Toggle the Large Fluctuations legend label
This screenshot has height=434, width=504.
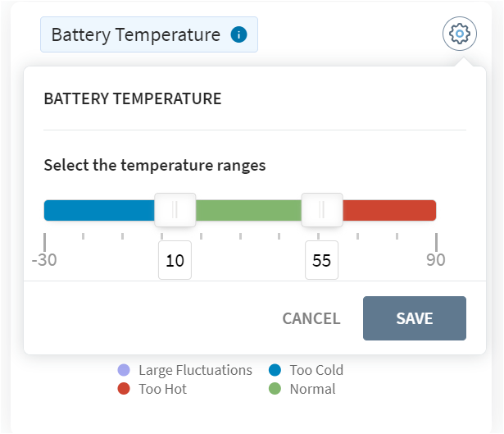(x=195, y=370)
